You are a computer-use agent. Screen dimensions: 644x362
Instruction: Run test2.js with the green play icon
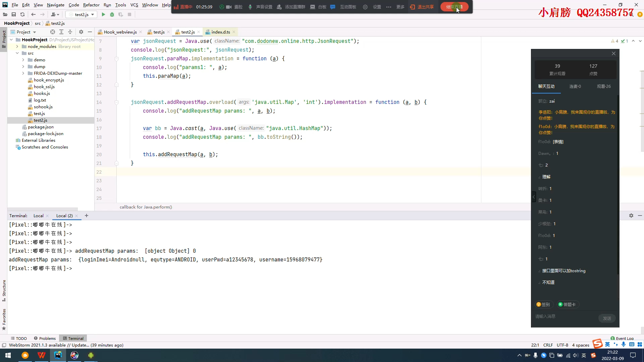[x=103, y=14]
